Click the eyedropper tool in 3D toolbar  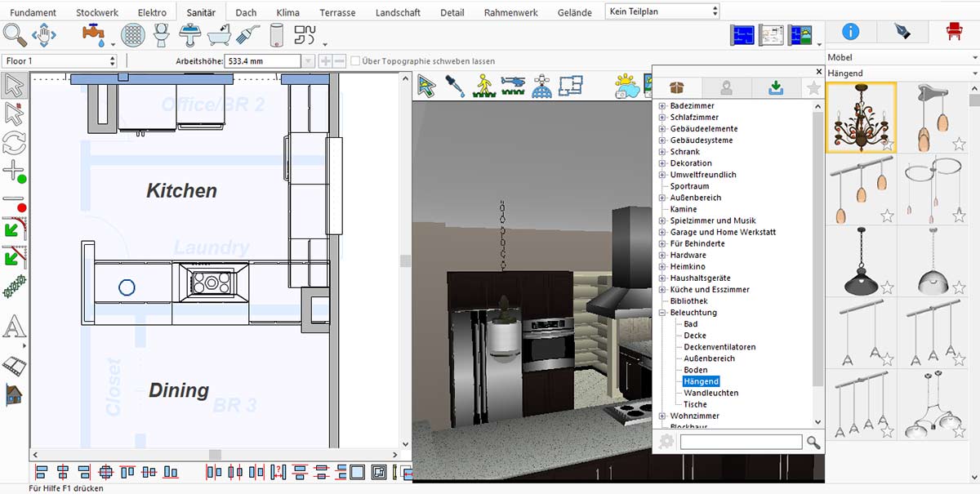point(455,86)
